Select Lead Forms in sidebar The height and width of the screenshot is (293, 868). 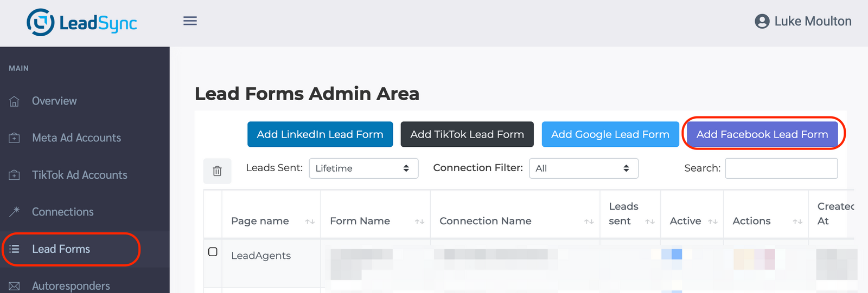click(x=61, y=249)
